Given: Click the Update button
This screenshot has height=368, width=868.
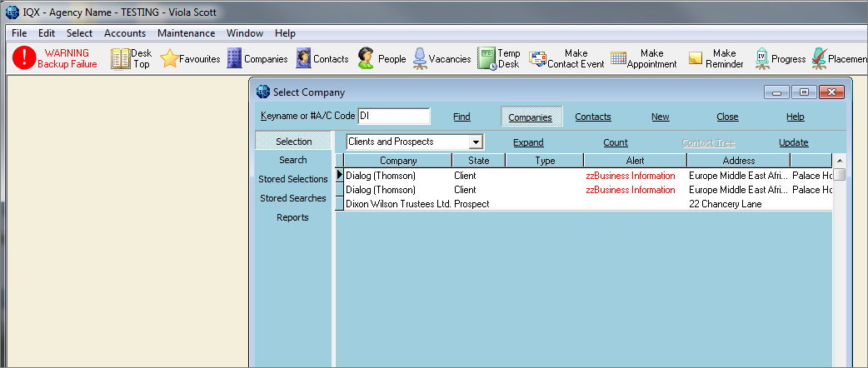Looking at the screenshot, I should (794, 142).
